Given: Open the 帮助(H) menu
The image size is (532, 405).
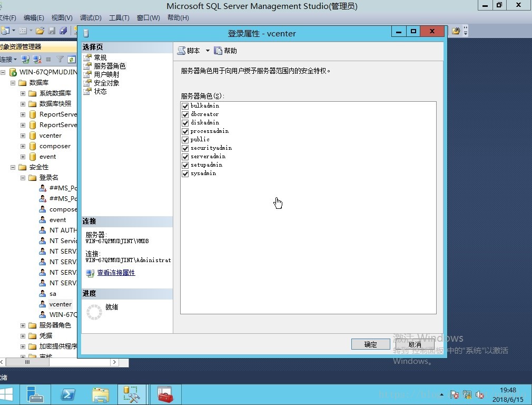Looking at the screenshot, I should coord(178,18).
